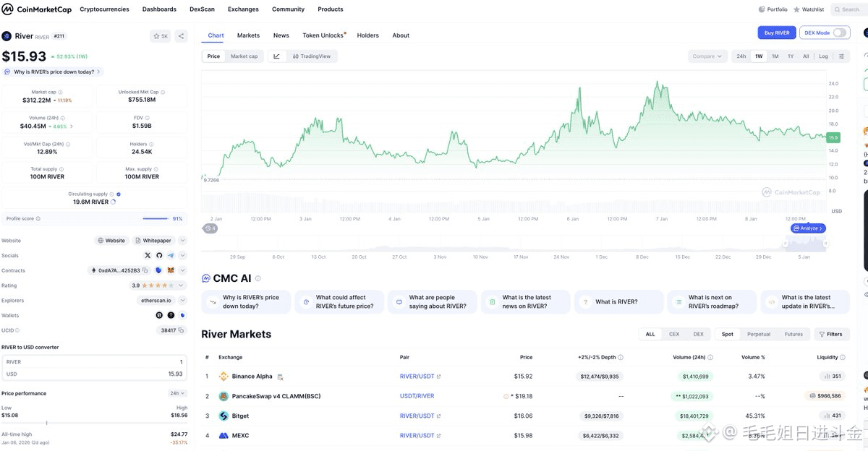The width and height of the screenshot is (868, 451).
Task: Copy the 0xdA7A contract address
Action: tap(145, 271)
